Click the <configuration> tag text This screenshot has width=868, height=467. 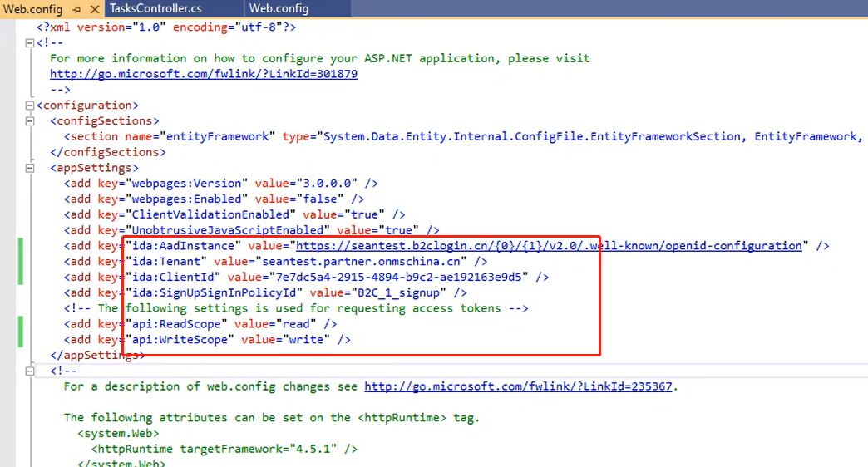point(87,106)
